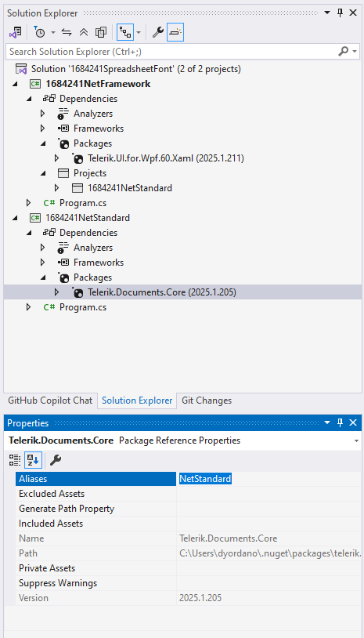Click the Show All Files icon
Image resolution: width=364 pixels, height=638 pixels.
coord(101,32)
